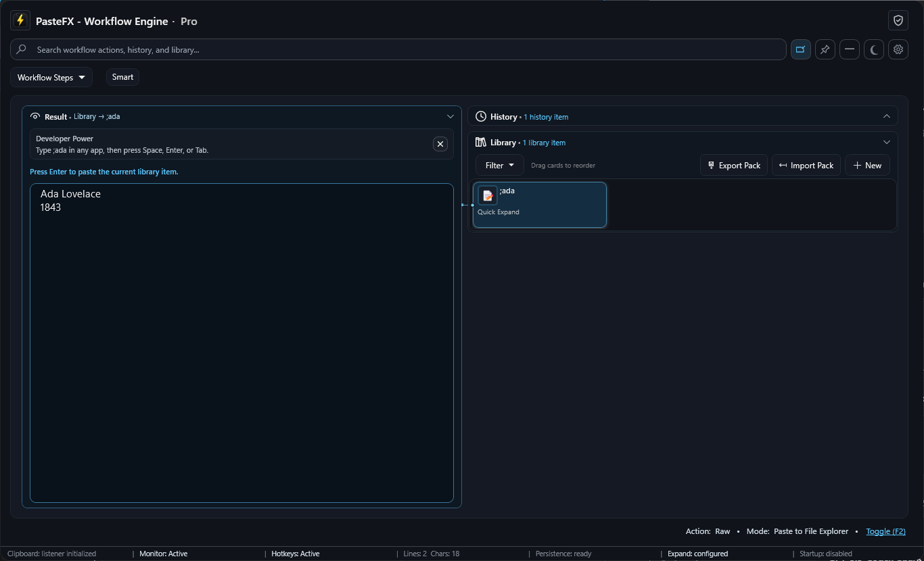The height and width of the screenshot is (561, 924).
Task: Click Import Pack button
Action: [x=806, y=165]
